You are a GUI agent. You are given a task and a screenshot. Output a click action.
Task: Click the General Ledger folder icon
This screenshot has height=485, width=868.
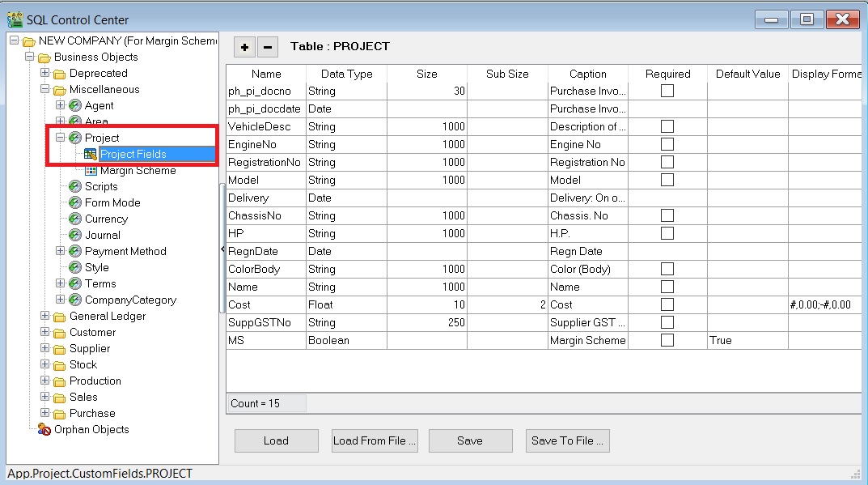point(60,316)
